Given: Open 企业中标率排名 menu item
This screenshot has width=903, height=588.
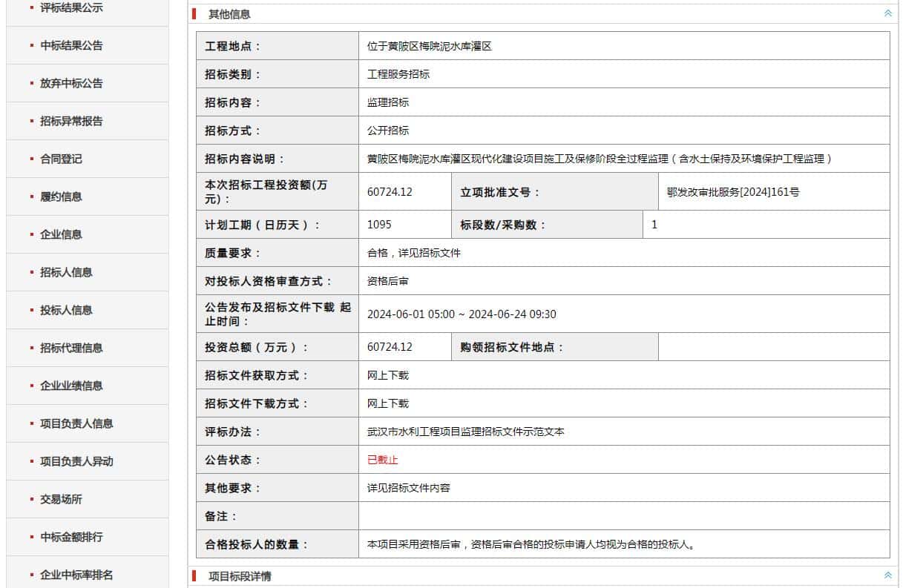Looking at the screenshot, I should click(x=76, y=575).
